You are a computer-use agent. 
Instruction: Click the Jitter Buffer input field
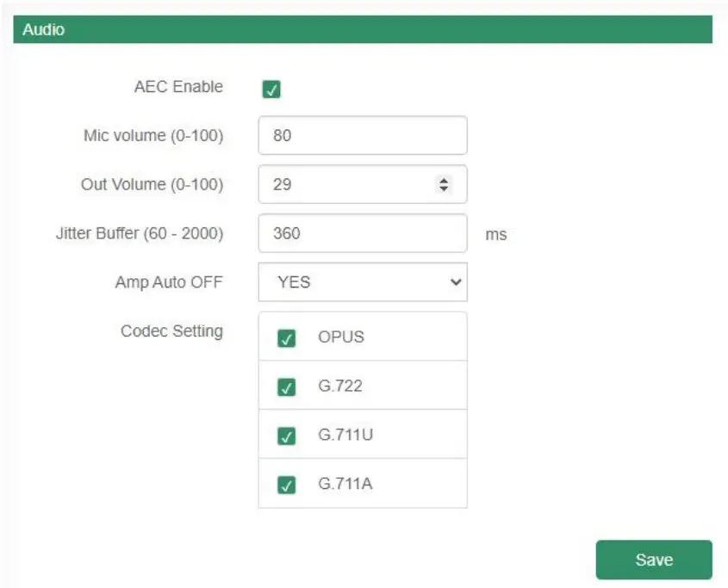coord(362,233)
